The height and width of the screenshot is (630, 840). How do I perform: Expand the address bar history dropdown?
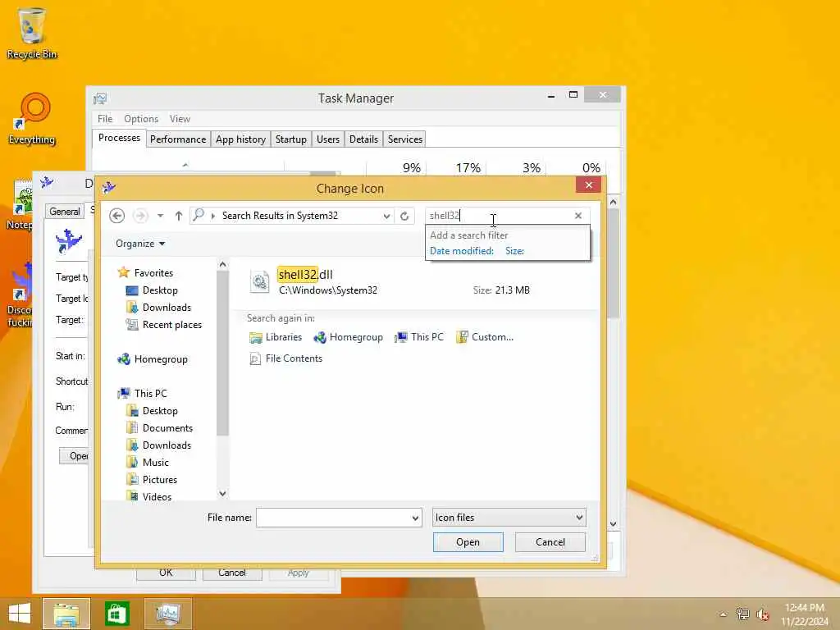386,216
